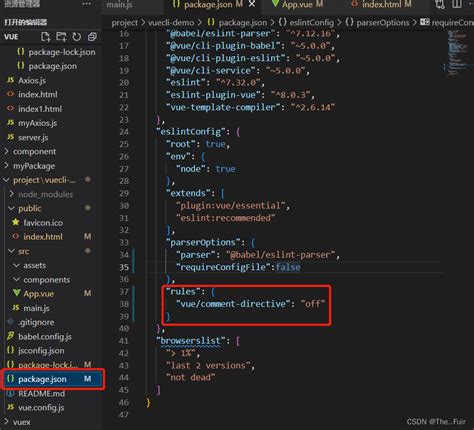Click "plugin:vue/essential" string in editor
The height and width of the screenshot is (430, 474).
click(x=230, y=206)
